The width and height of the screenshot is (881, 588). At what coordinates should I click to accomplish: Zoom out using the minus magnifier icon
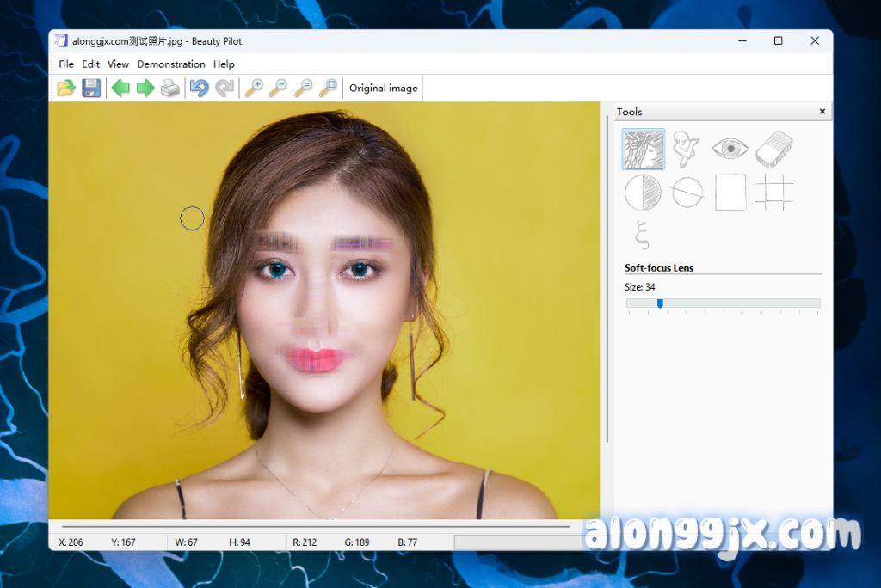[278, 88]
